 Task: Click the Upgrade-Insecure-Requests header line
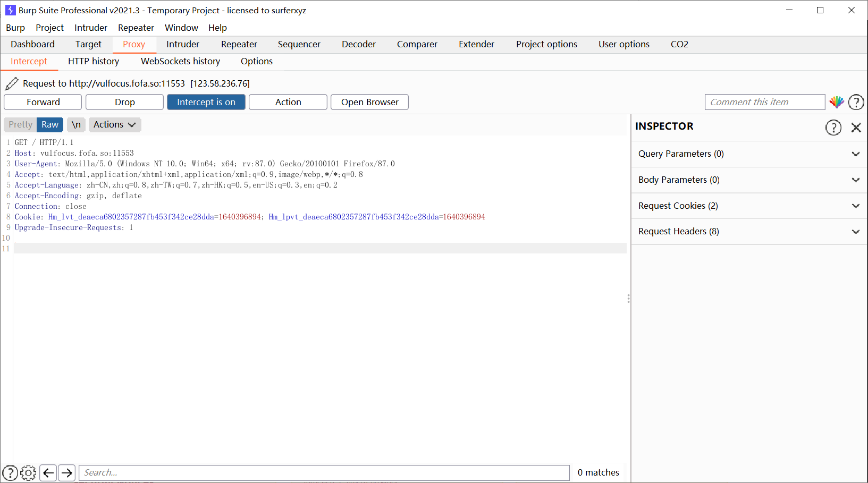click(74, 227)
